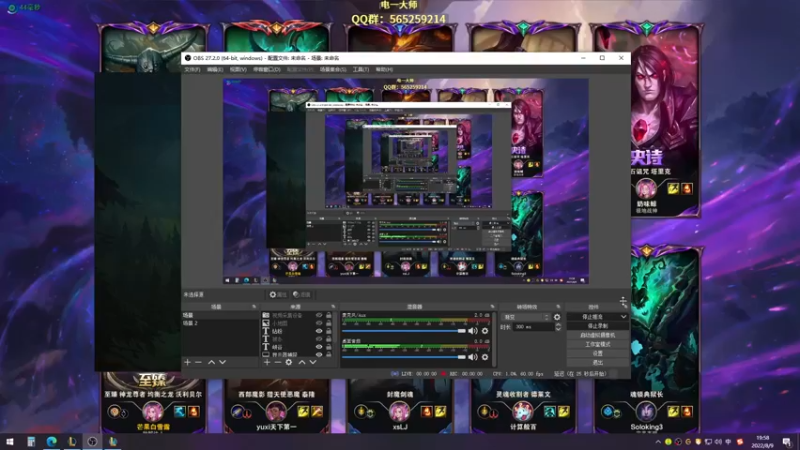Click the transition duration 300 ms field
800x450 pixels.
[534, 327]
